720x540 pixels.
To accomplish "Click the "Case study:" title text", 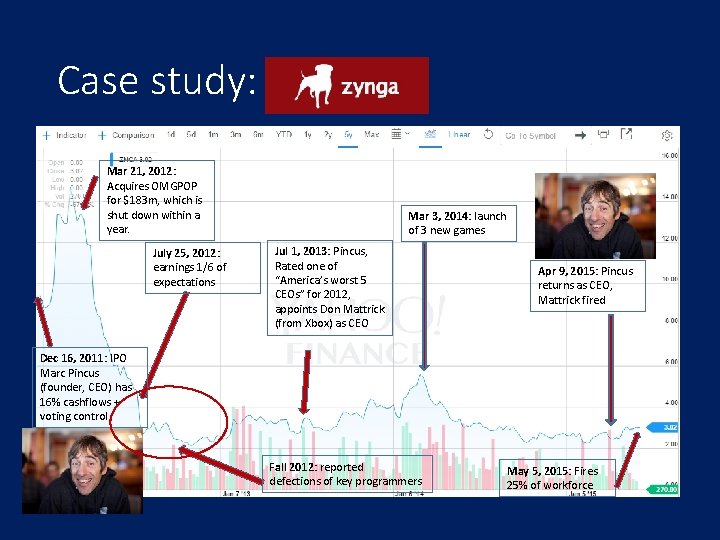I will 157,81.
